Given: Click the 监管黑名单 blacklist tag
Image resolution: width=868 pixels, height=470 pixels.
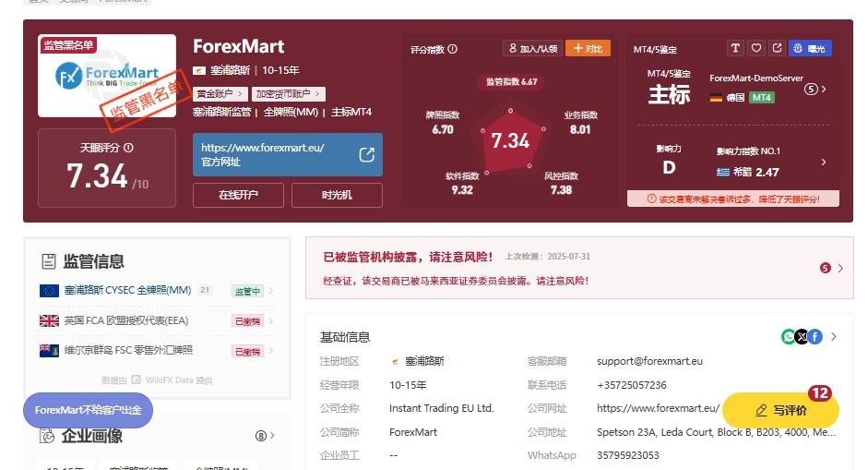Looking at the screenshot, I should [68, 45].
